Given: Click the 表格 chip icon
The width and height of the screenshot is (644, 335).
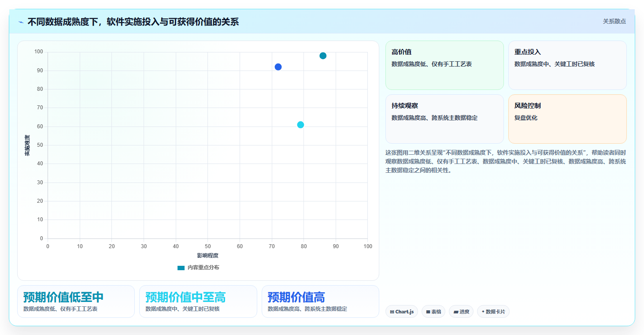Looking at the screenshot, I should pos(428,312).
